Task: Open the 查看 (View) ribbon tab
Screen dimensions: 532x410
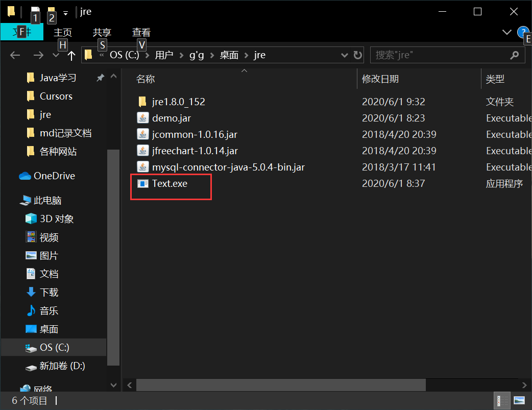Action: (141, 32)
